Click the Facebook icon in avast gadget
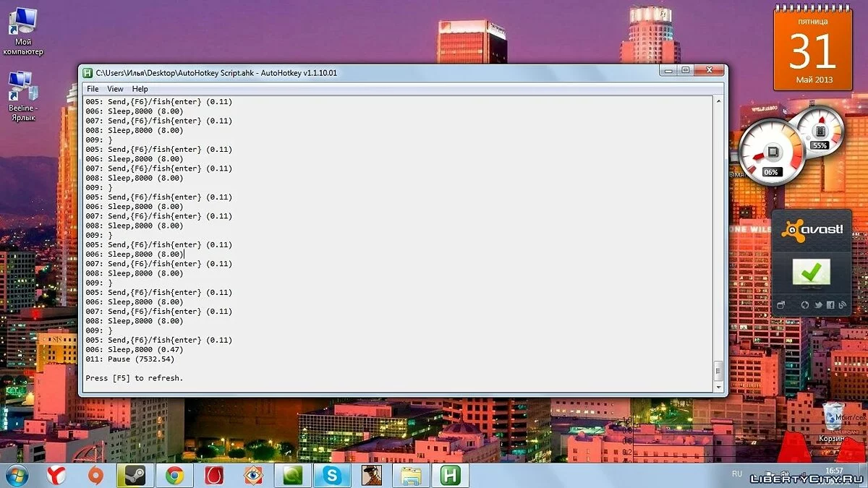Image resolution: width=868 pixels, height=488 pixels. [830, 305]
